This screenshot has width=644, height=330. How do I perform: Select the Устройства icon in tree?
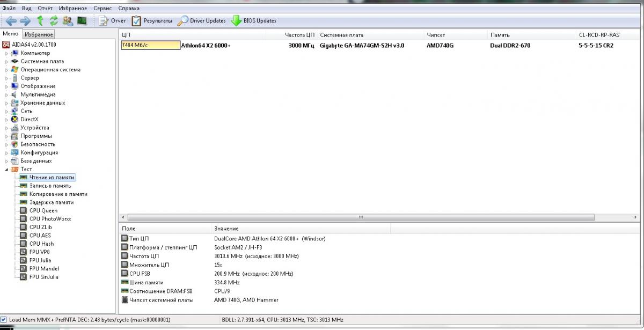pos(14,128)
